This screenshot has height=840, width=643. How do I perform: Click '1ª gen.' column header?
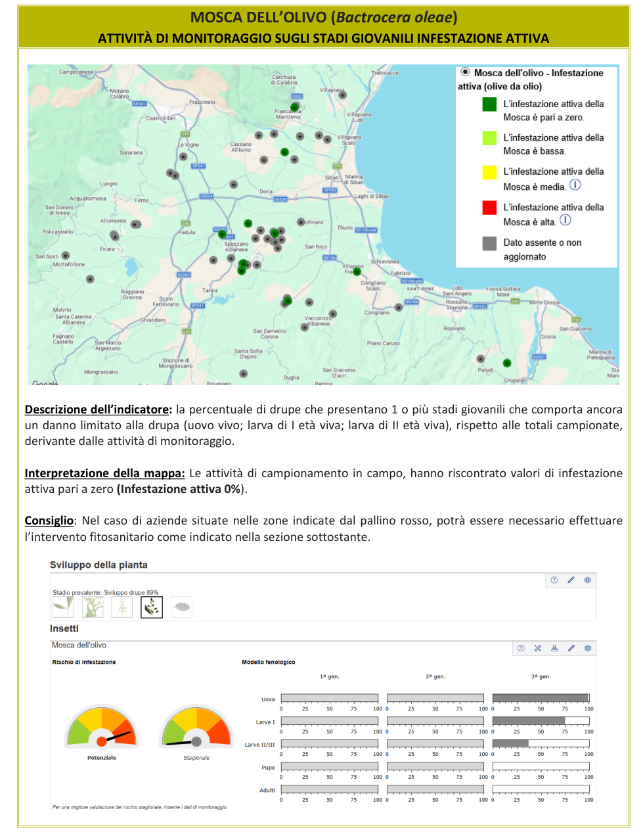point(330,676)
